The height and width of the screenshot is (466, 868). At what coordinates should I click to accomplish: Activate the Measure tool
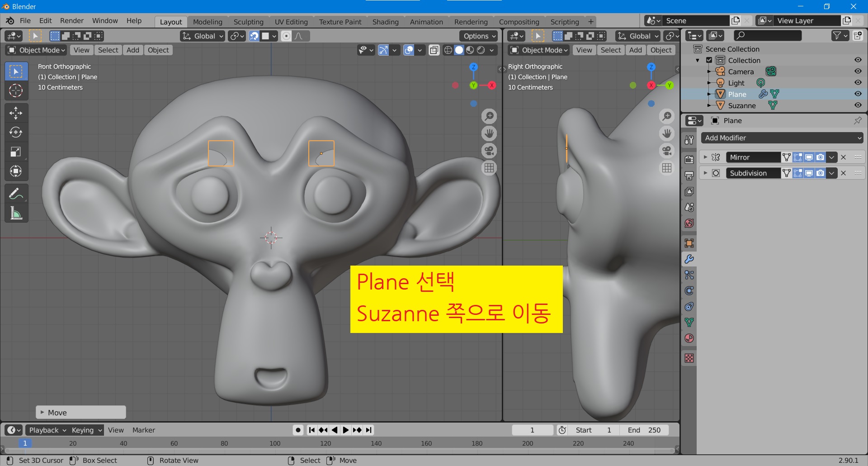tap(16, 213)
